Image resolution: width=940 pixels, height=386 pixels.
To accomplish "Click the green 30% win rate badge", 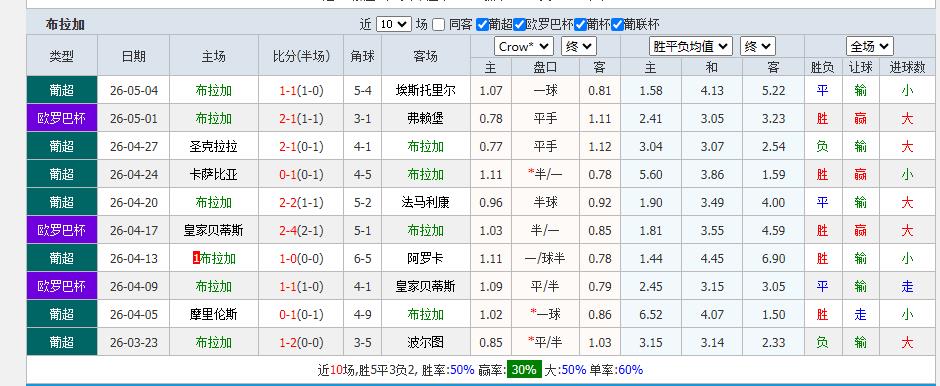I will coord(524,370).
